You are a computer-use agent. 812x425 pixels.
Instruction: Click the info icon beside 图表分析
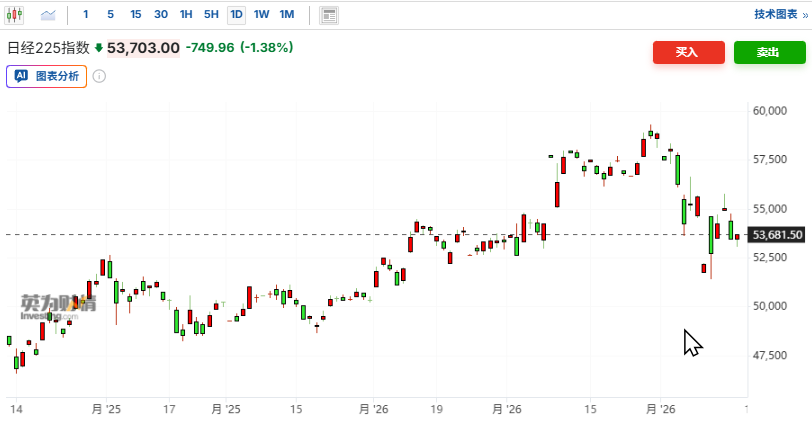(100, 76)
